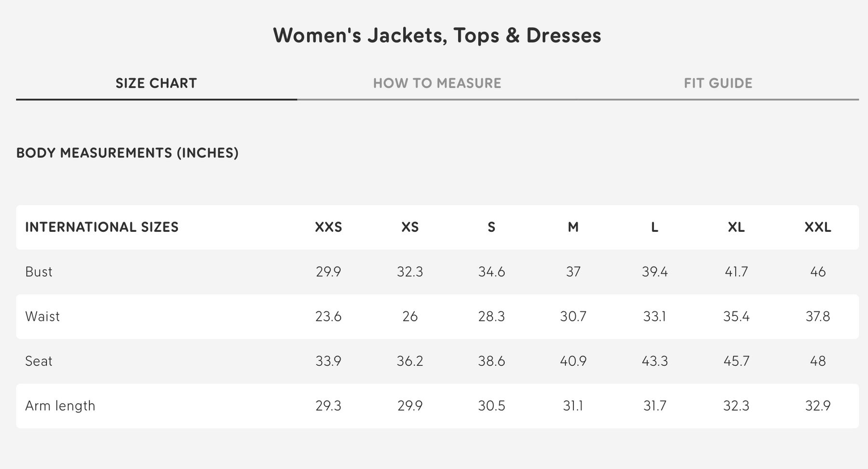Open the How to Measure tab
Viewport: 868px width, 469px height.
pyautogui.click(x=437, y=83)
